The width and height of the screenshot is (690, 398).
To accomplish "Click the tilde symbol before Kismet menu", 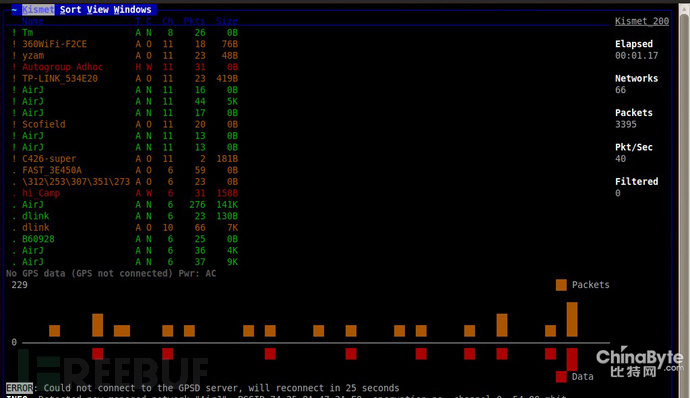I will [x=14, y=9].
